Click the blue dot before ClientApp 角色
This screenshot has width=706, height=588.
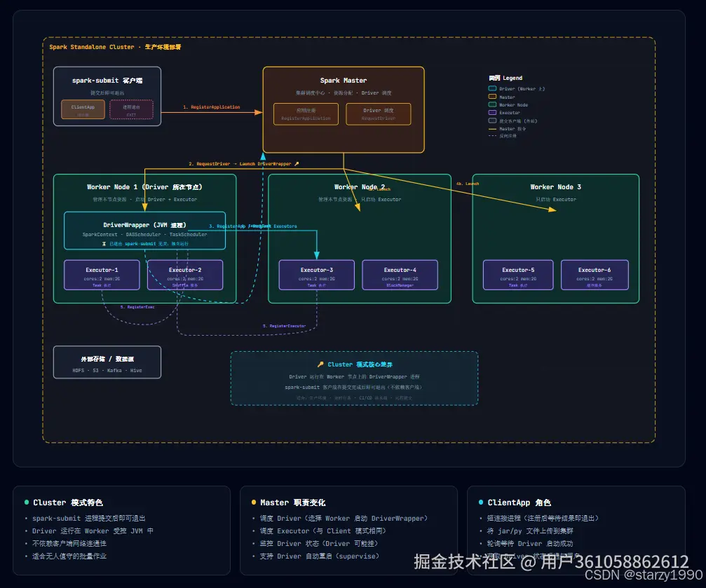click(481, 502)
